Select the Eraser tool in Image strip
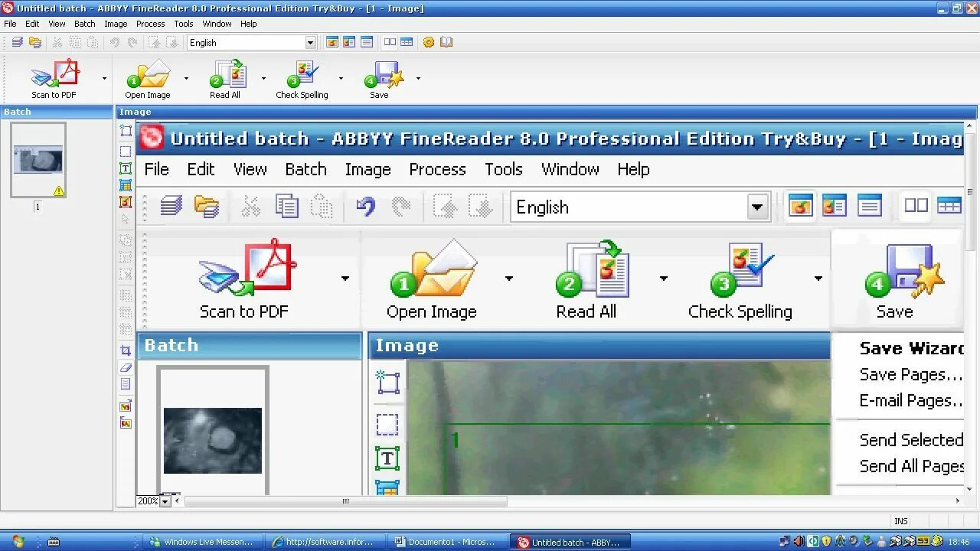Image resolution: width=980 pixels, height=551 pixels. 126,367
